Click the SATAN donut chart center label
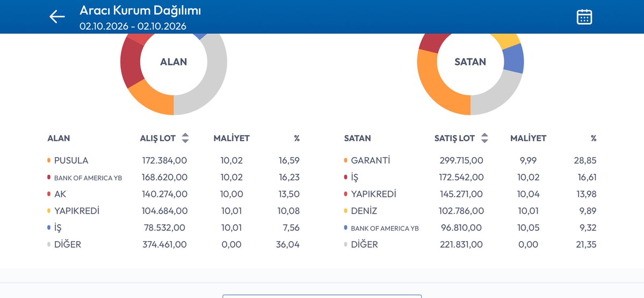644x298 pixels. (471, 62)
